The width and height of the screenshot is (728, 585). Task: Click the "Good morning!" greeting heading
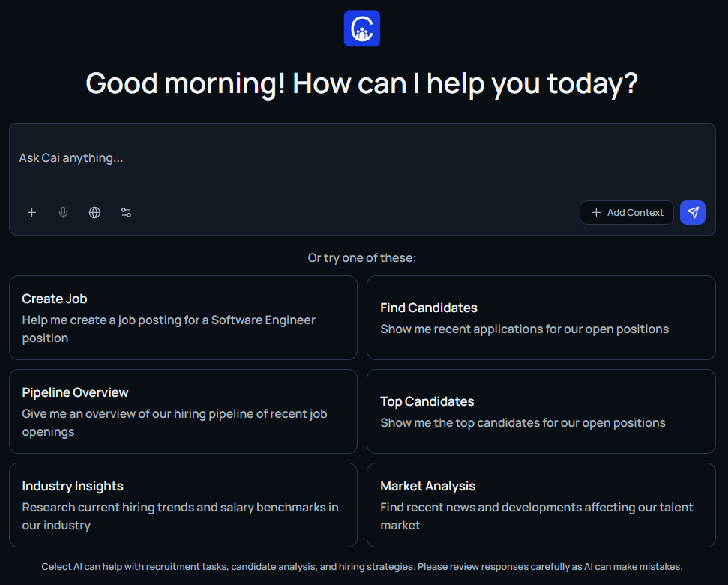tap(362, 82)
